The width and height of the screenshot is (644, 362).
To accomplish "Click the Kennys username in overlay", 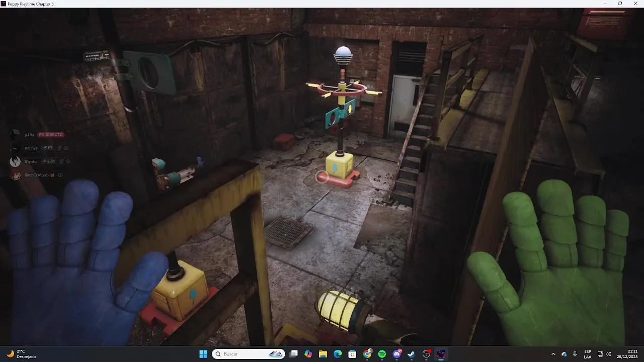I will tap(31, 148).
